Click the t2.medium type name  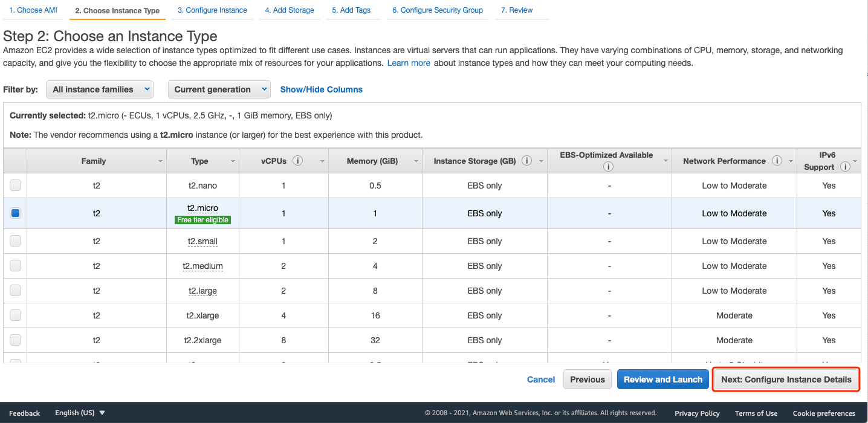point(202,266)
